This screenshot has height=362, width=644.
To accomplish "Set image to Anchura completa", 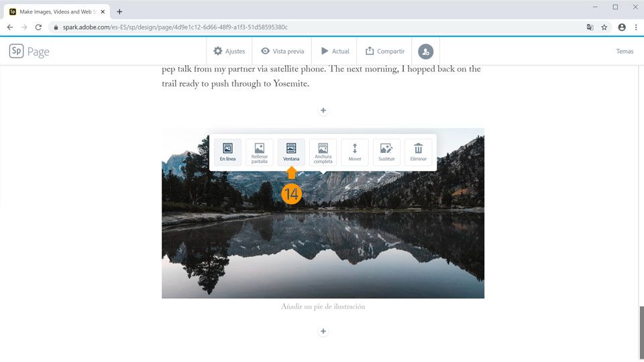I will (323, 152).
